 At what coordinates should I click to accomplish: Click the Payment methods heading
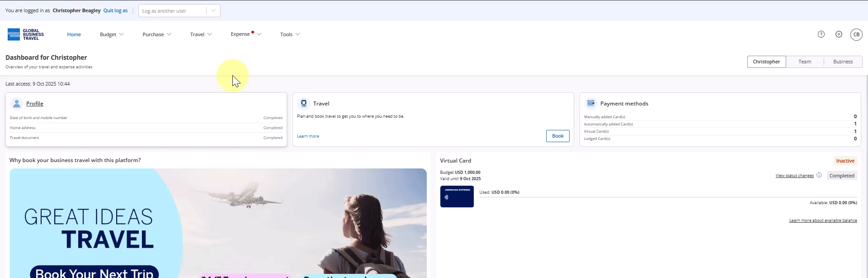pos(624,104)
